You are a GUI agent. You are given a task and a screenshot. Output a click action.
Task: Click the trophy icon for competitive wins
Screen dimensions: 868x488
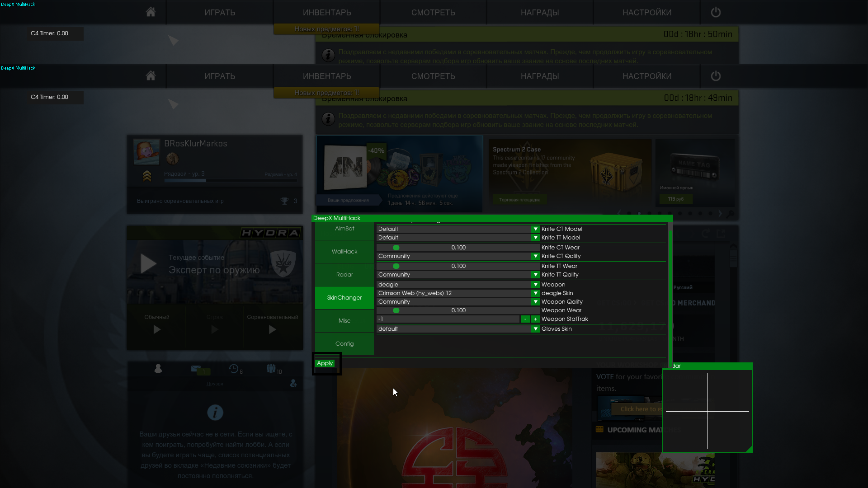284,201
